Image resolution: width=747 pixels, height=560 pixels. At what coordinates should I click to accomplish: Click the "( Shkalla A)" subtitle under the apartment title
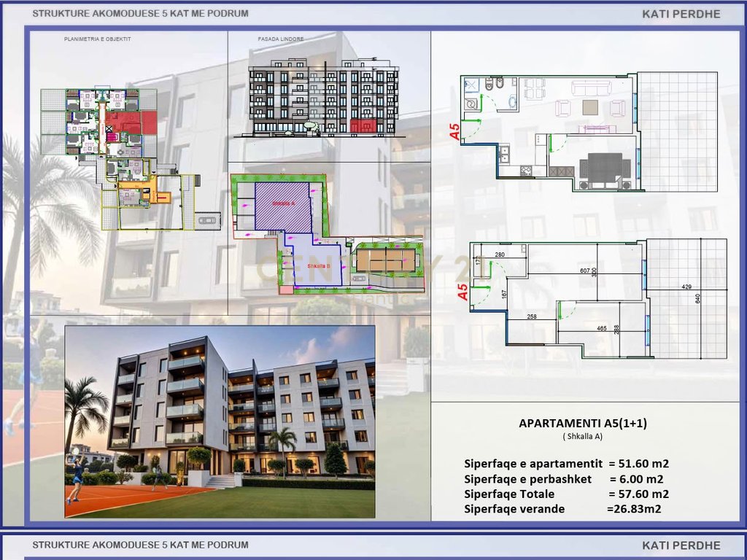(583, 436)
